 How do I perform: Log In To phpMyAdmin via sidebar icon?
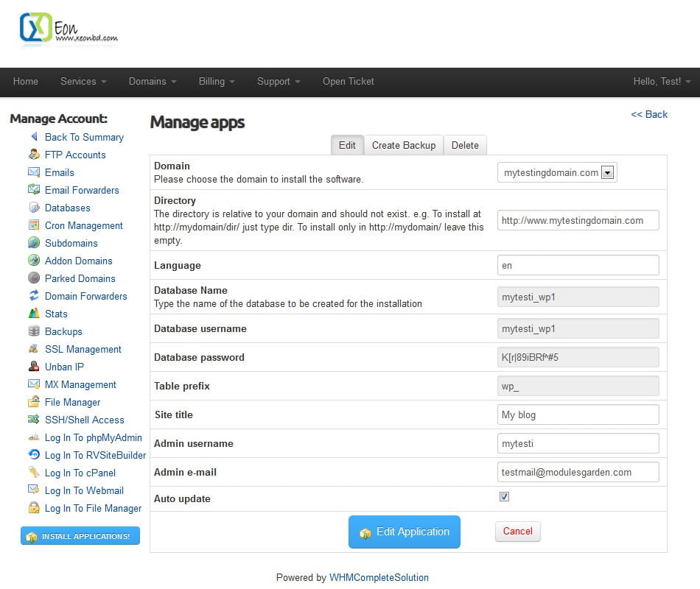tap(35, 437)
